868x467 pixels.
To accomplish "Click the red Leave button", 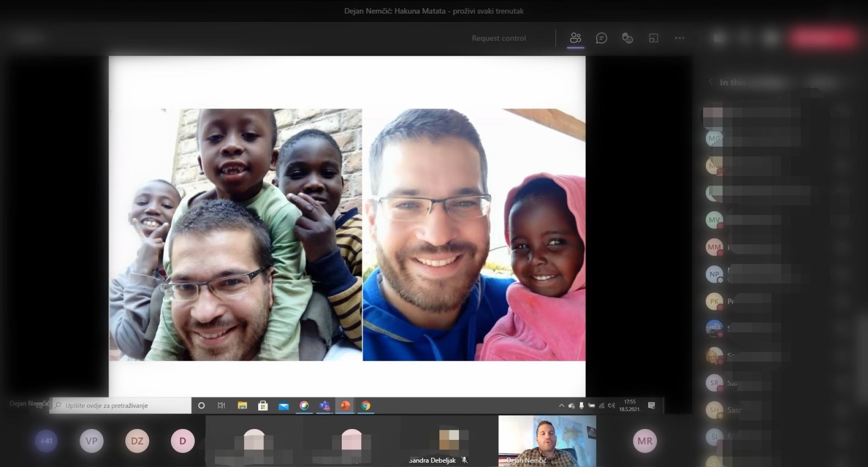I will point(823,38).
